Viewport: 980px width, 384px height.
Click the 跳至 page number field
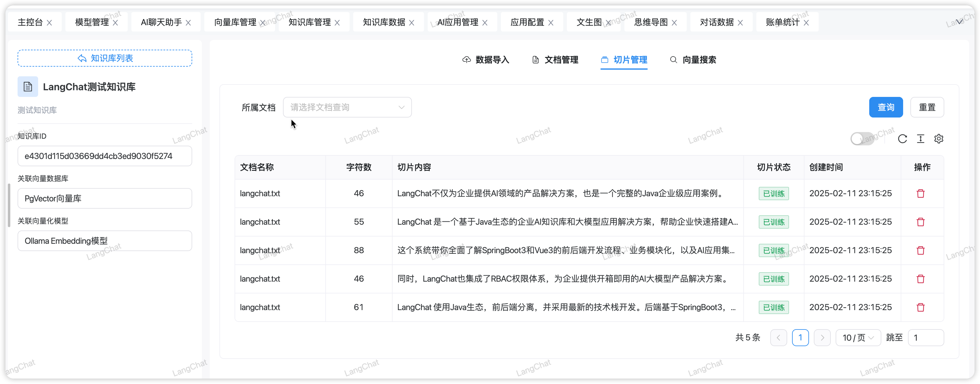pos(926,338)
